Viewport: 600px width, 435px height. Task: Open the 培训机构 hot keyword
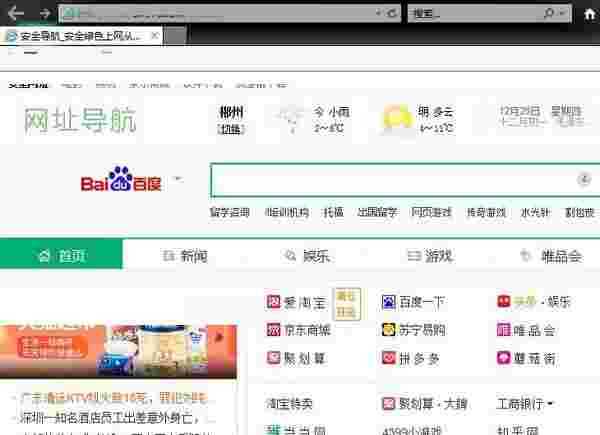(x=287, y=212)
